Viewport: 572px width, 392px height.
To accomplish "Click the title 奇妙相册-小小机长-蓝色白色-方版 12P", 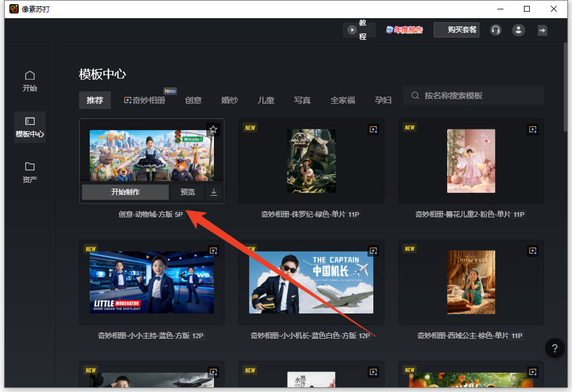I will [311, 336].
